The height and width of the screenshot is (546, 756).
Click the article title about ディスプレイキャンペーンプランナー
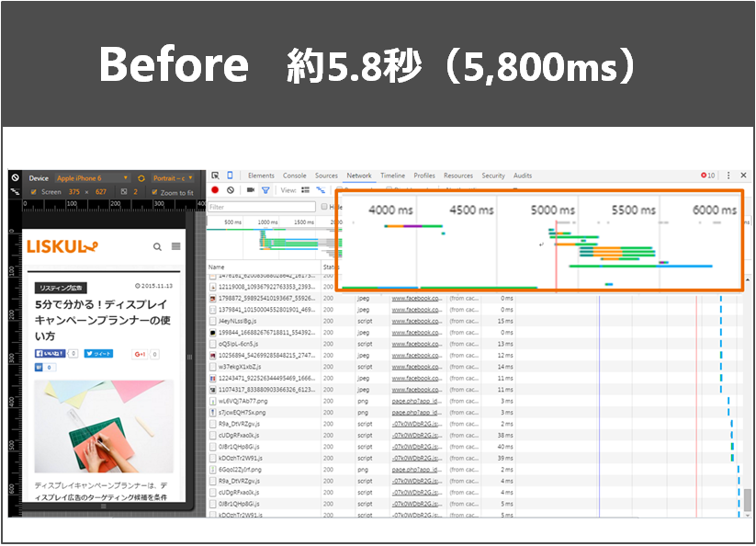click(102, 320)
